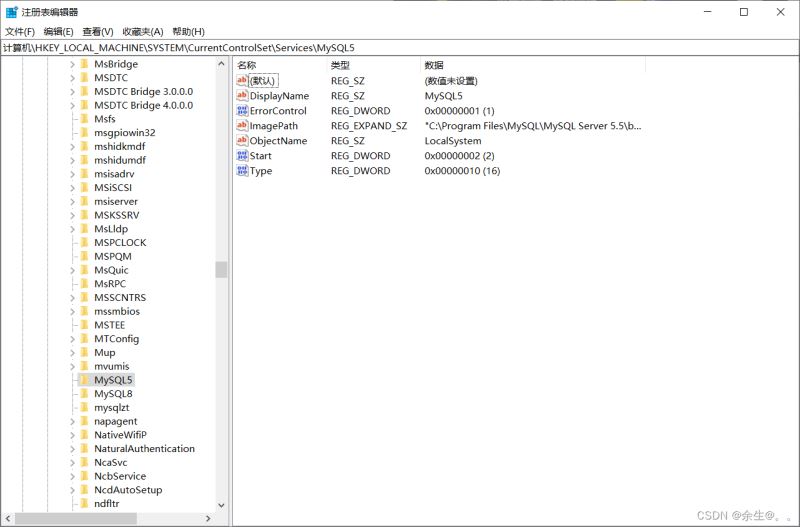The width and height of the screenshot is (800, 527).
Task: Click the ObjectName string icon
Action: pos(242,141)
